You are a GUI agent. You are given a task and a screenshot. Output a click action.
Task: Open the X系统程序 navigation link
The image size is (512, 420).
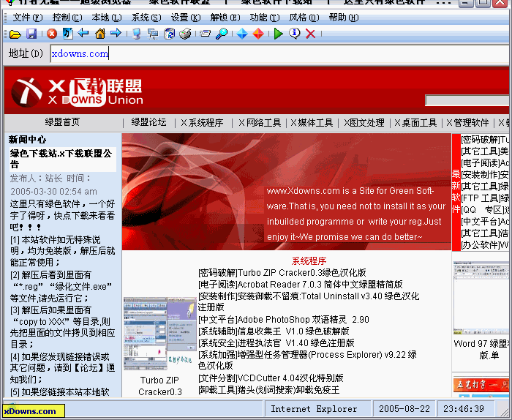[x=202, y=122]
